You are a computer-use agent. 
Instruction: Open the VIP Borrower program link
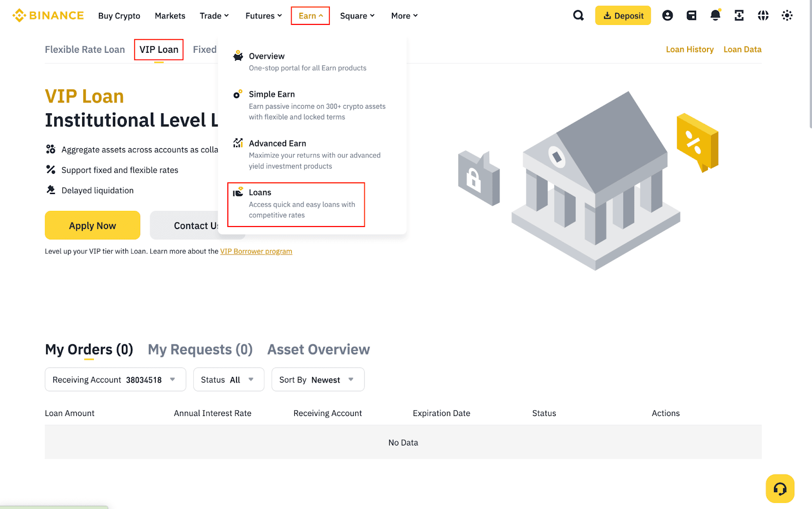coord(256,251)
